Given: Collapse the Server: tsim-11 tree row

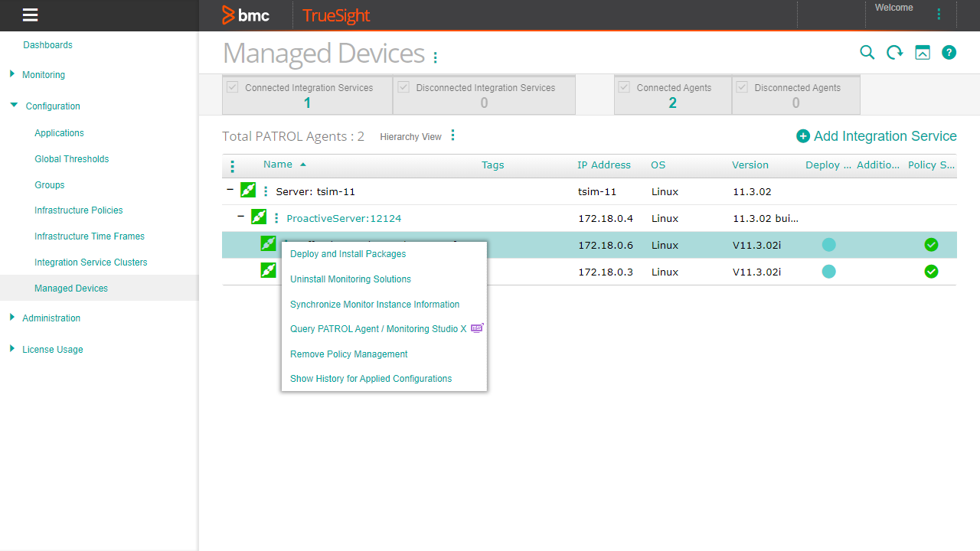Looking at the screenshot, I should point(230,190).
